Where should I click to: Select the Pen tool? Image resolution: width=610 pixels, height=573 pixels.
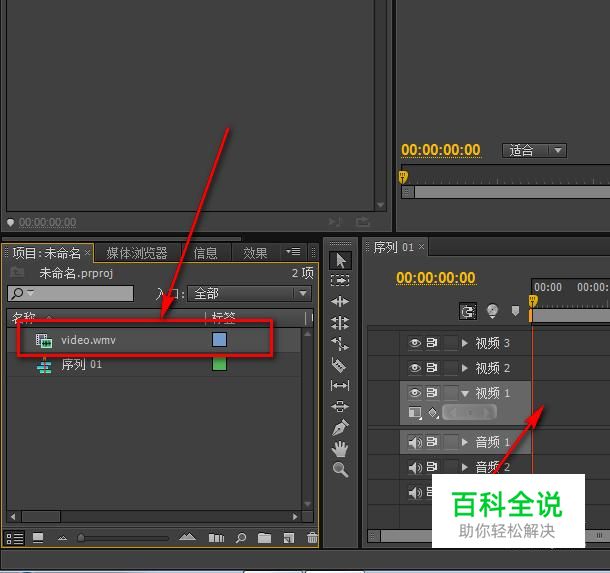click(x=340, y=428)
